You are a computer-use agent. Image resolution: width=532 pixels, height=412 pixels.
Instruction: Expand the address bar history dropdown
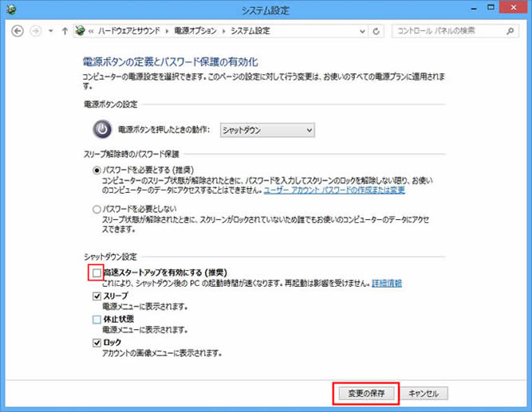[362, 31]
